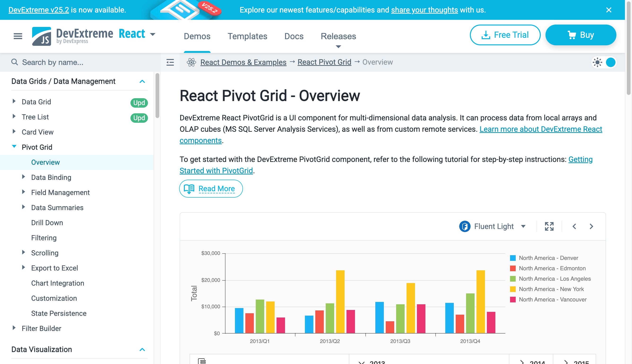Open the React framework selector dropdown

point(153,34)
